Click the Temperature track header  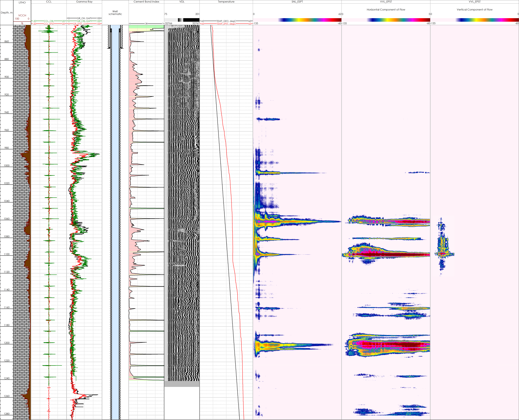226,2
